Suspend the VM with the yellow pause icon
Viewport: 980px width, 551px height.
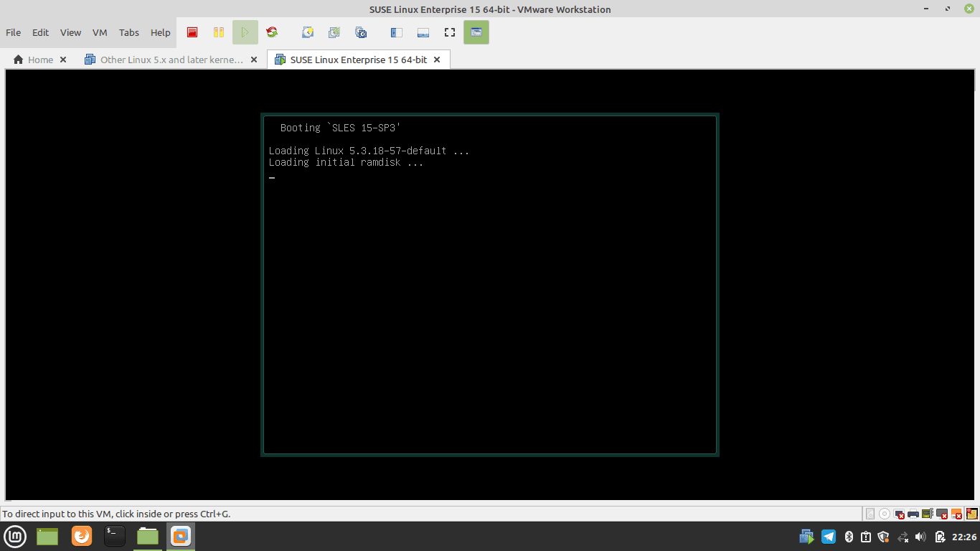(219, 32)
